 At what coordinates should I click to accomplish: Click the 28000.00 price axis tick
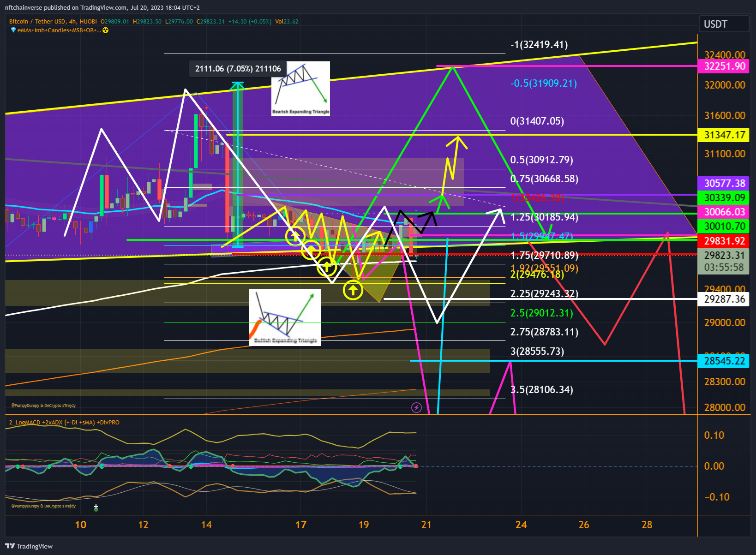(725, 407)
